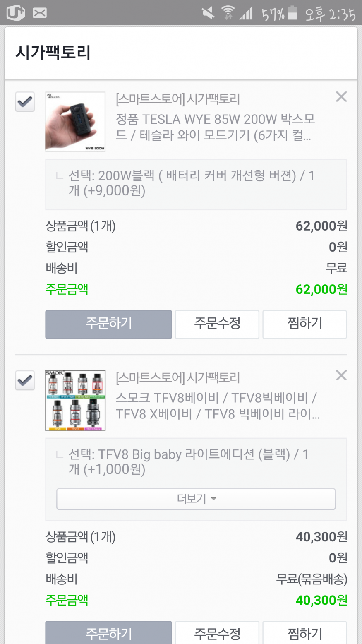Open the SMOK TFV8 tanks thumbnail

pyautogui.click(x=75, y=400)
